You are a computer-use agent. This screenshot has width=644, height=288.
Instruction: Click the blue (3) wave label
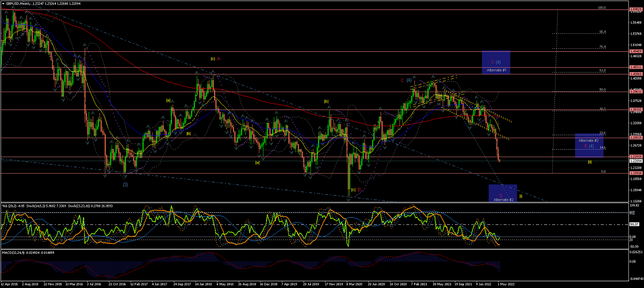[125, 184]
